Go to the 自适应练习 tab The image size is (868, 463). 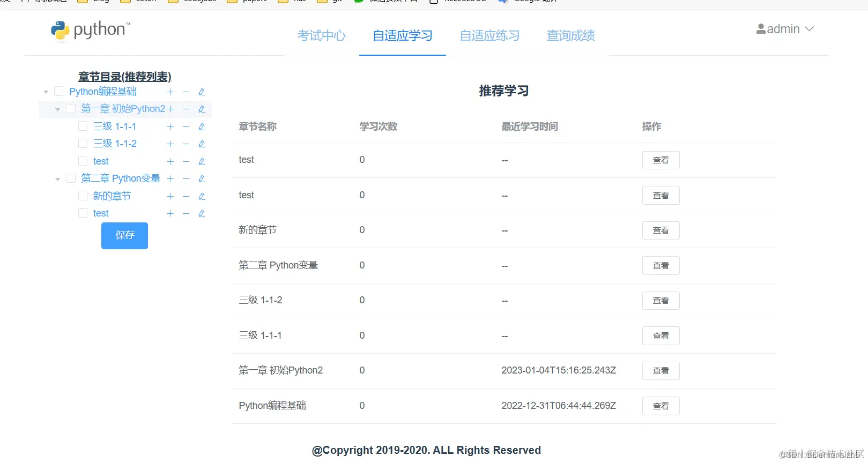click(x=490, y=36)
